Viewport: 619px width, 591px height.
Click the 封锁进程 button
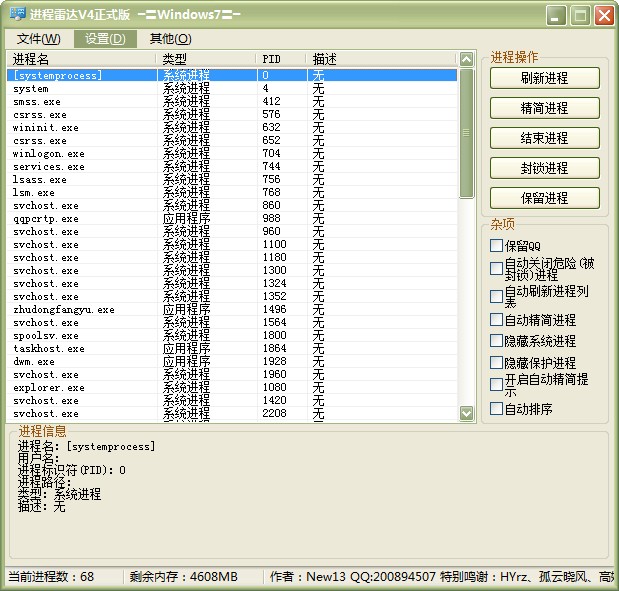[545, 168]
